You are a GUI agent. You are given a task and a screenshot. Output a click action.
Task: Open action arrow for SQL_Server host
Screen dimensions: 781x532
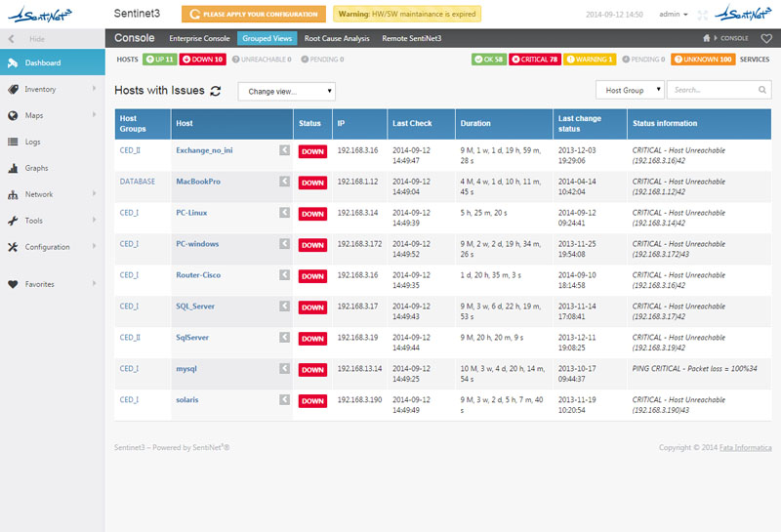tap(284, 306)
